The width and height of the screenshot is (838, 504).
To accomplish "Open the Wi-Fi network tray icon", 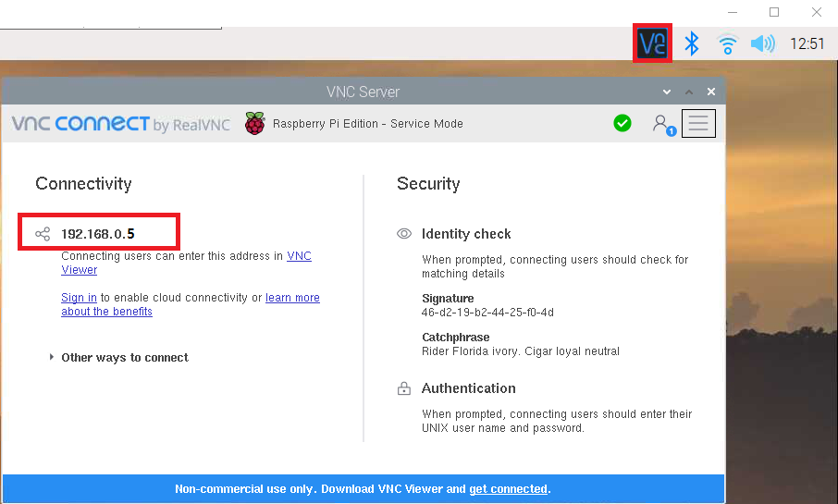I will pyautogui.click(x=727, y=43).
